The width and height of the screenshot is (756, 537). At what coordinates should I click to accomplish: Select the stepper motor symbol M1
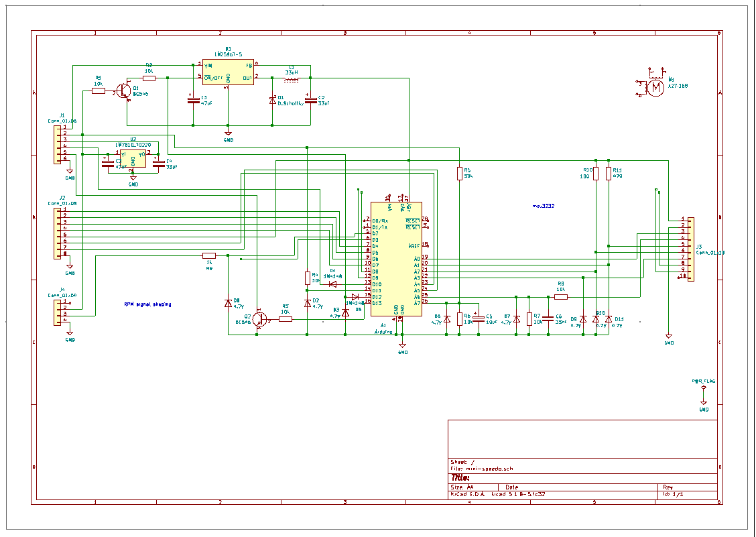652,86
